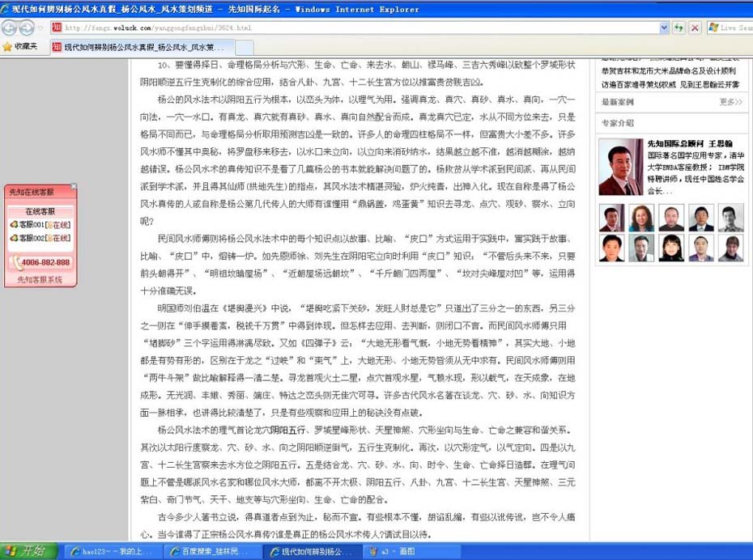Open Favorites via the 收藏夹 star
The height and width of the screenshot is (560, 753).
(19, 47)
